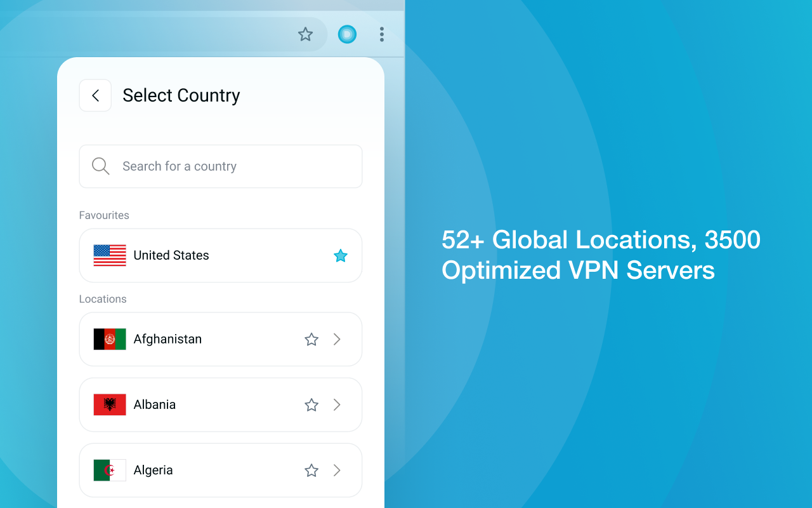Favourite Algeria with its star
Image resolution: width=812 pixels, height=508 pixels.
click(311, 471)
